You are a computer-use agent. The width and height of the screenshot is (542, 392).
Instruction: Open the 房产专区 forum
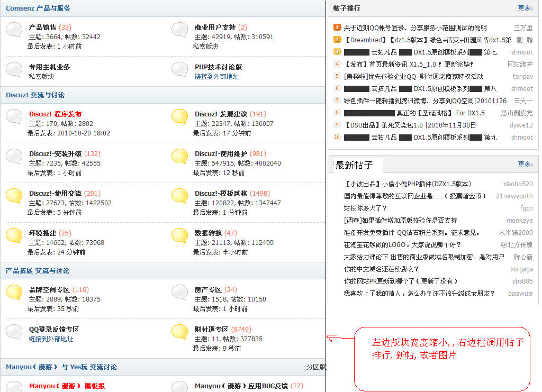tap(208, 290)
